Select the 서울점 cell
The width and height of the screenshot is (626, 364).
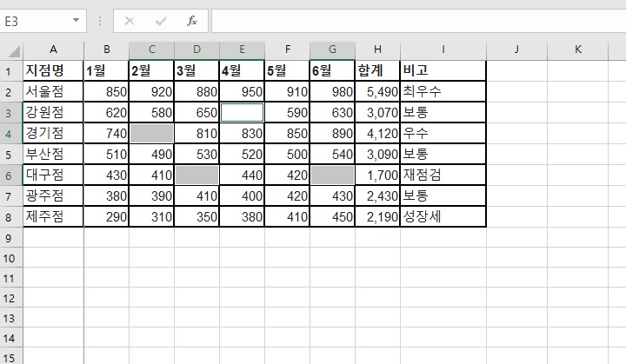53,92
